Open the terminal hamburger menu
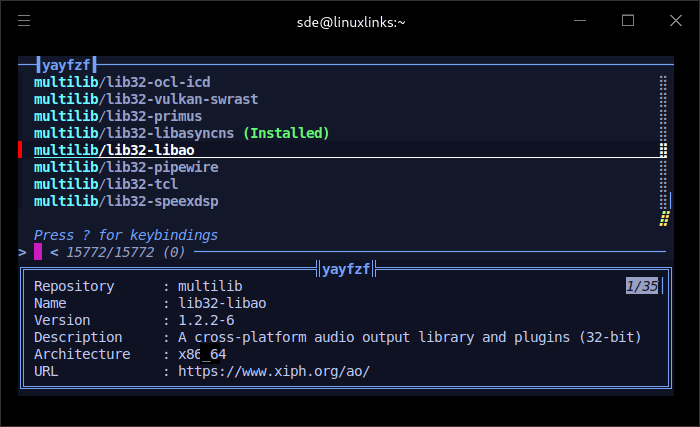The image size is (700, 427). pos(24,20)
